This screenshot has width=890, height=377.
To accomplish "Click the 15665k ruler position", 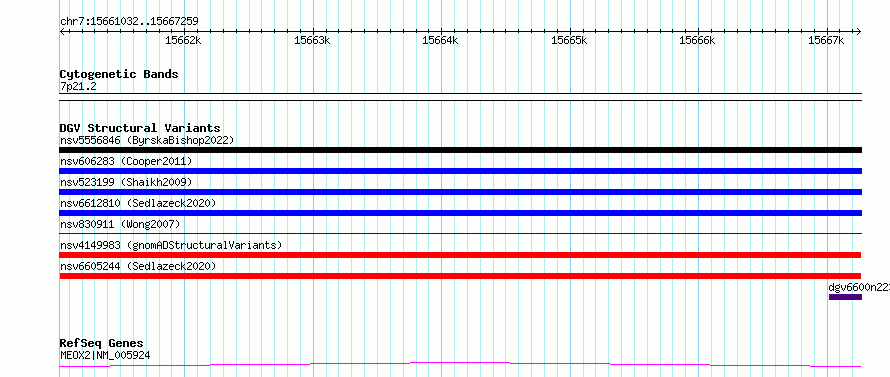I will [x=569, y=40].
